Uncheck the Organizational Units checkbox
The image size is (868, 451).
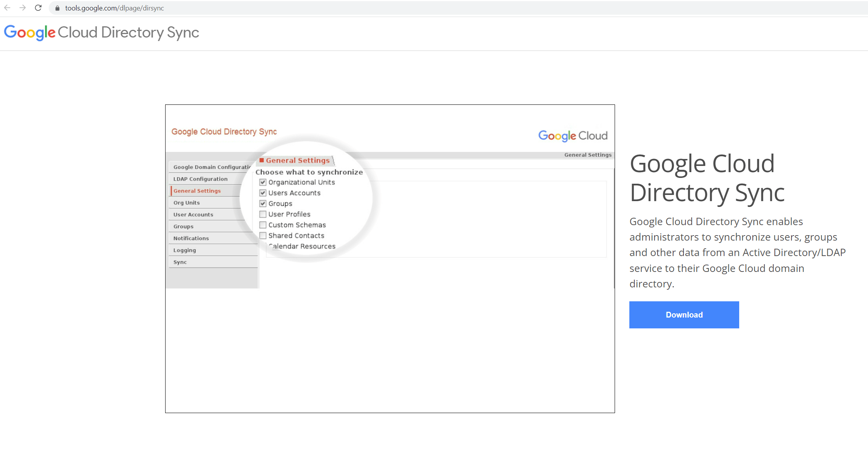click(x=263, y=182)
